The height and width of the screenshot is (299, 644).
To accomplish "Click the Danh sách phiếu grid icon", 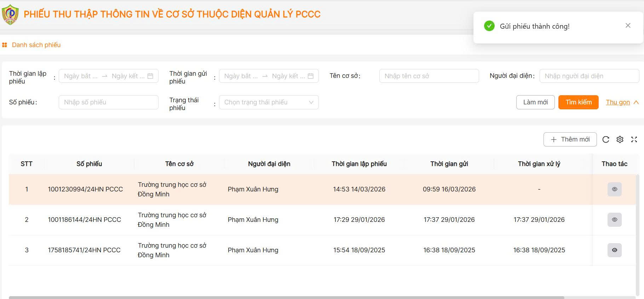I will pos(5,45).
